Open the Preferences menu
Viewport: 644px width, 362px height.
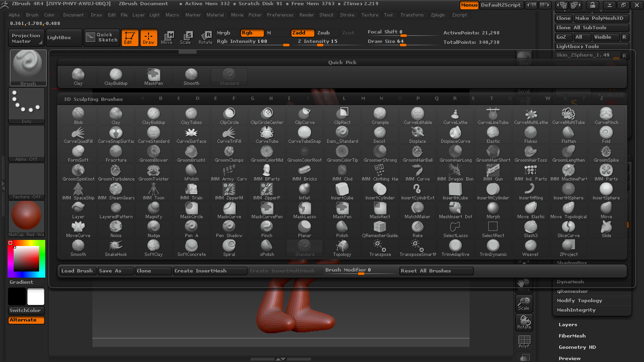[x=280, y=15]
